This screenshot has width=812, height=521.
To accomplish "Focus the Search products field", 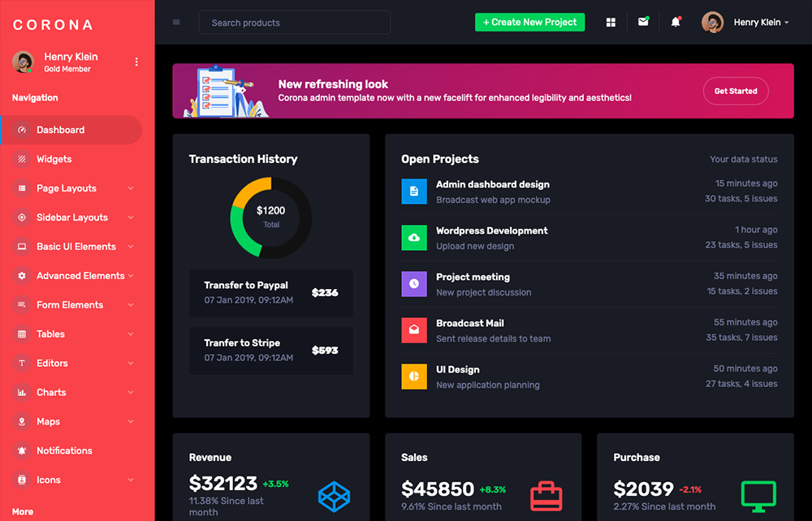I will [x=294, y=23].
